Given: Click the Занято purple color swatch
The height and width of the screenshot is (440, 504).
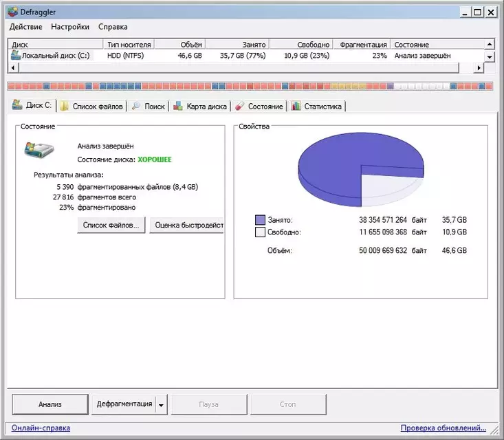Looking at the screenshot, I should [260, 220].
